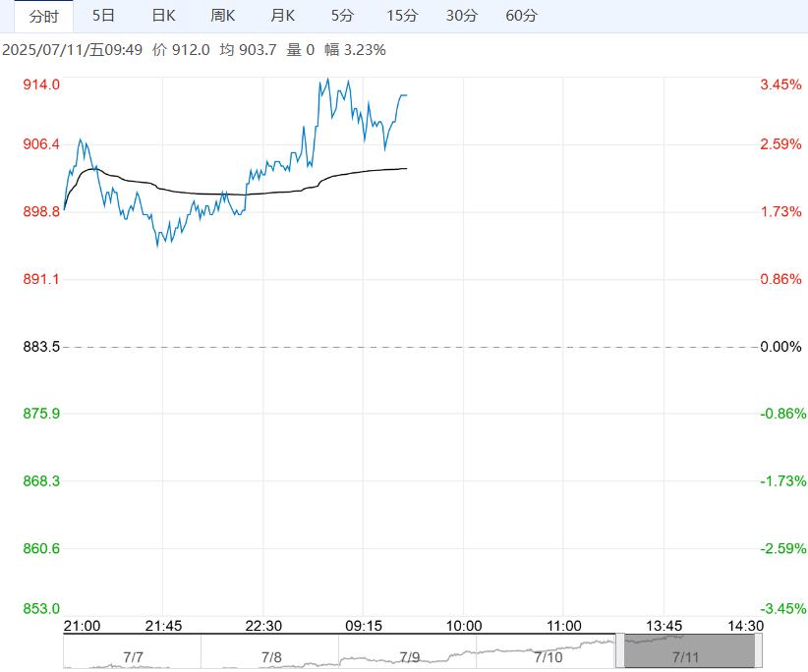Select the 日K daily candlestick tab
Image resolution: width=808 pixels, height=672 pixels.
pyautogui.click(x=163, y=16)
